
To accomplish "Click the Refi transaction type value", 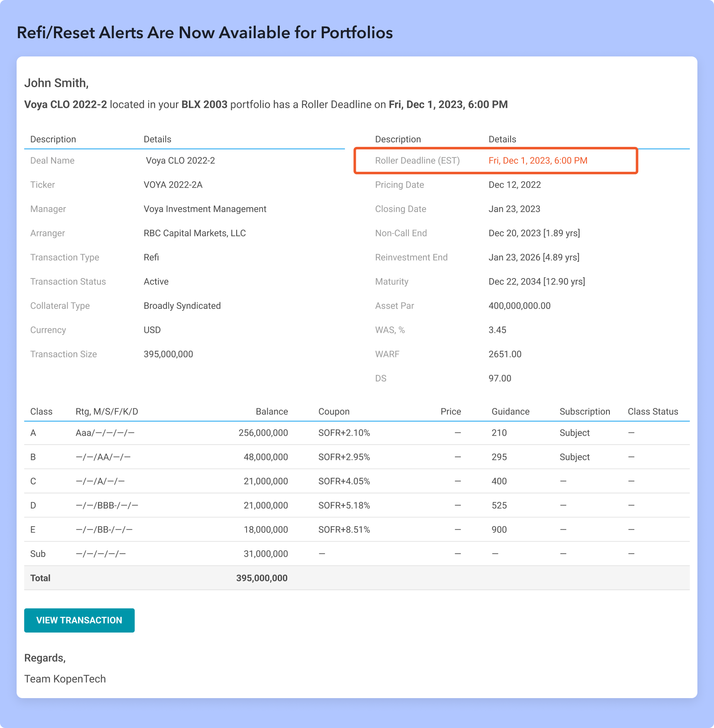I will 151,257.
